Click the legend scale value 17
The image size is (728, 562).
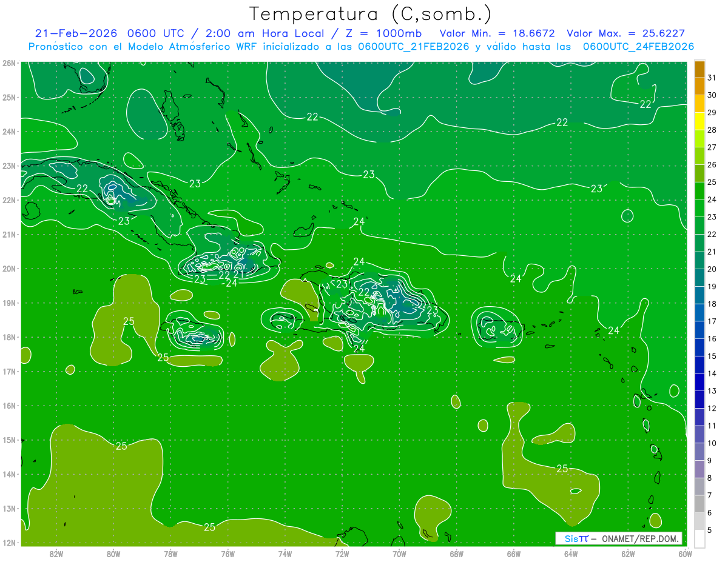click(x=712, y=321)
